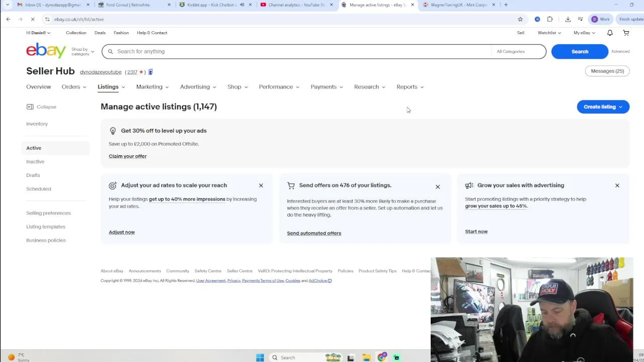
Task: Click the browser address bar
Action: tap(282, 19)
